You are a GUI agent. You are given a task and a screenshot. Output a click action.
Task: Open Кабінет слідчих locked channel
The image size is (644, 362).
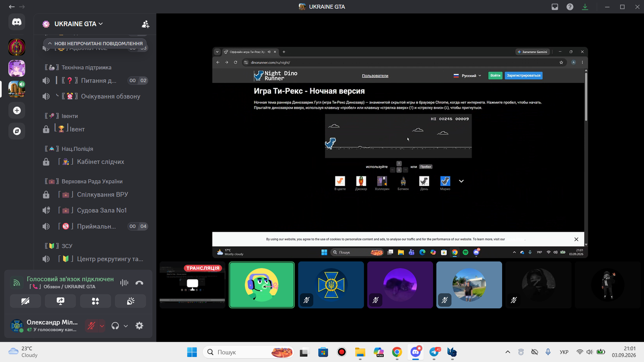(x=95, y=162)
